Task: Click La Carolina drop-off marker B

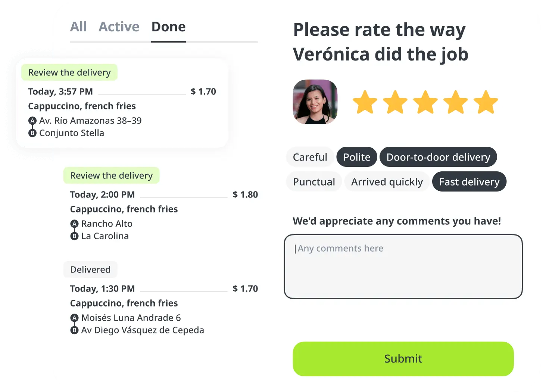Action: [75, 236]
